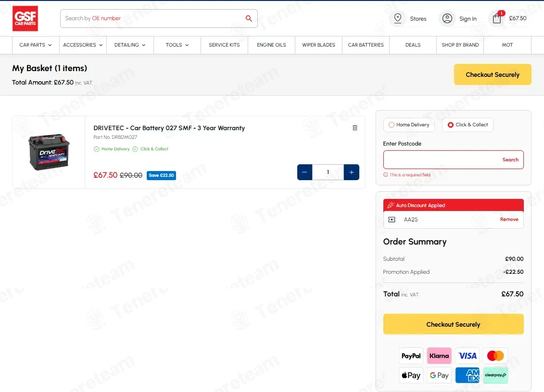Click the Stores link text
The width and height of the screenshot is (544, 392).
point(418,19)
